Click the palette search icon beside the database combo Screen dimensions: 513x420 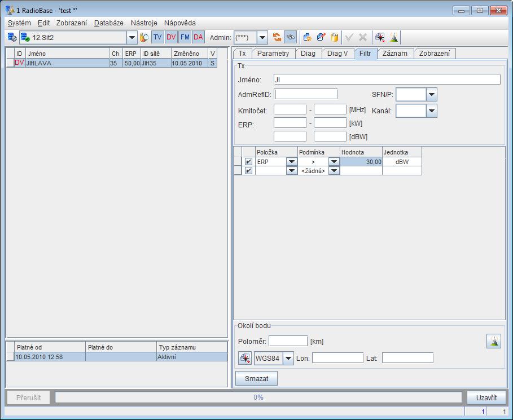[x=144, y=37]
